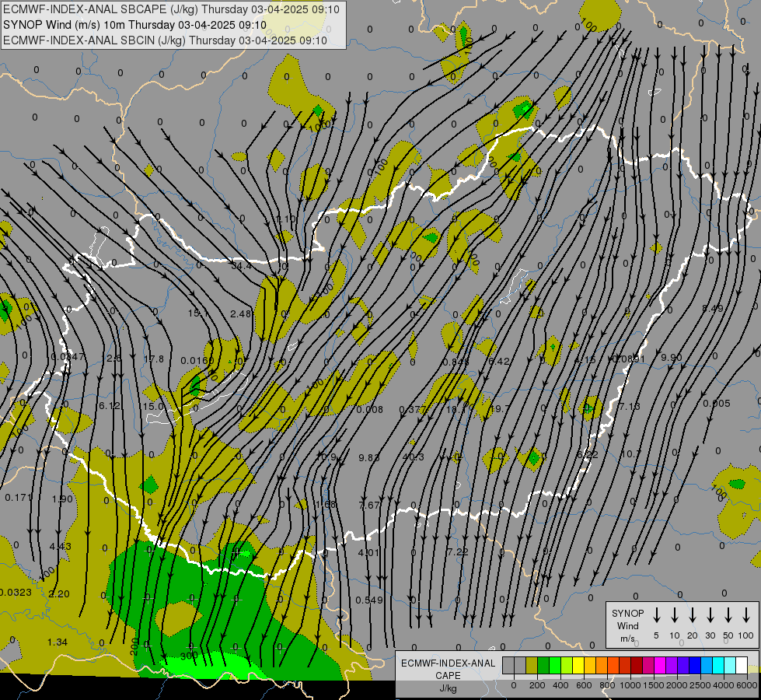The width and height of the screenshot is (761, 700).
Task: Click the 0.0847 value on the map
Action: [68, 357]
